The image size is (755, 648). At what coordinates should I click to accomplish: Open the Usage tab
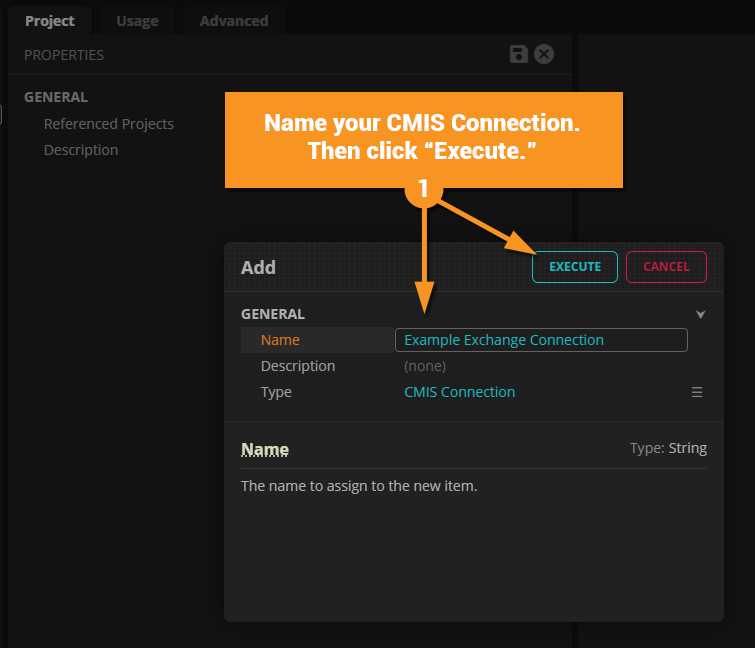pos(136,21)
